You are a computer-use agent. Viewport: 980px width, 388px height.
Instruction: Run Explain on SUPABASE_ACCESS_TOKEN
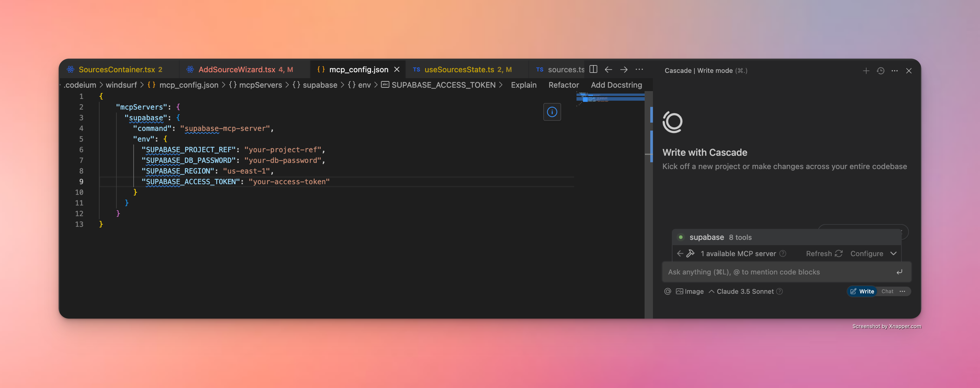click(x=524, y=85)
